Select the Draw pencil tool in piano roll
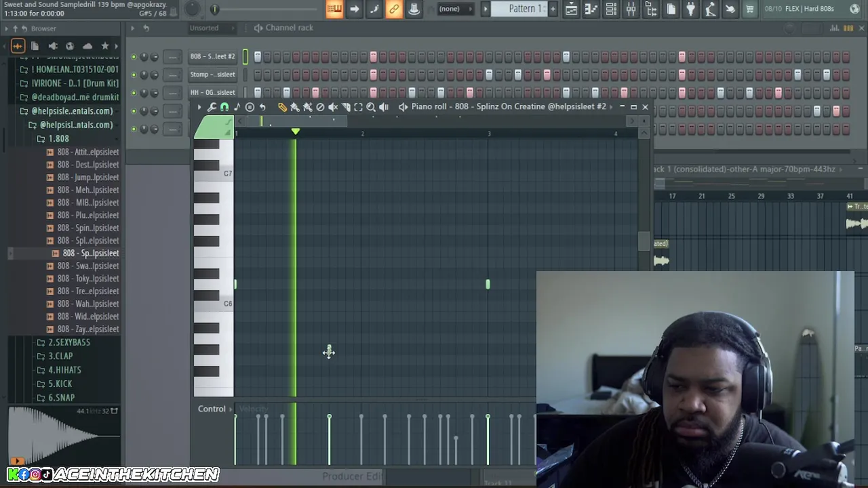Viewport: 868px width, 488px height. click(x=282, y=107)
